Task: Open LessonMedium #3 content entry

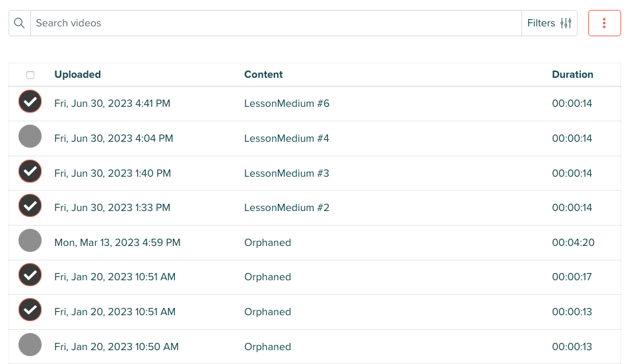Action: pyautogui.click(x=286, y=173)
